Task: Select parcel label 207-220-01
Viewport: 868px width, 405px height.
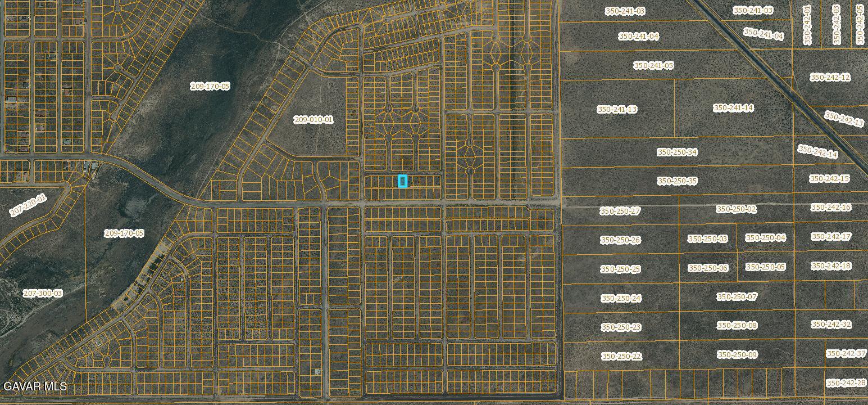Action: coord(28,205)
